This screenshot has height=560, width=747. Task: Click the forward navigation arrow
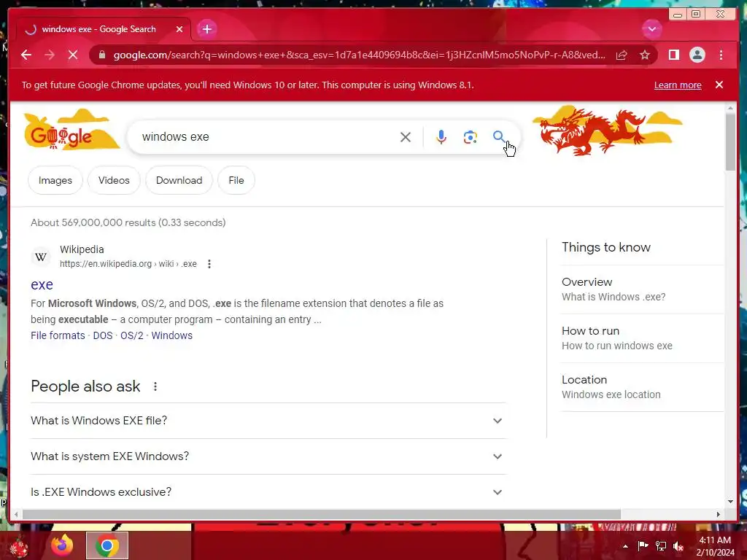pos(50,55)
